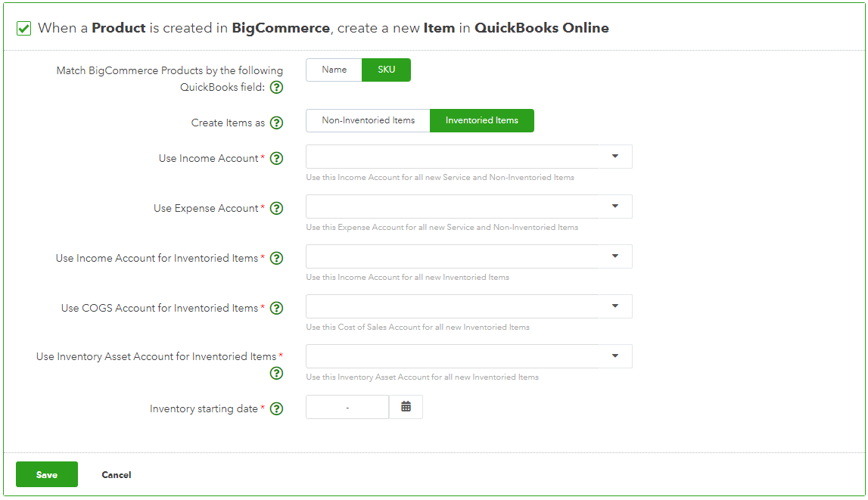Cancel the workflow changes
The height and width of the screenshot is (500, 868).
click(x=117, y=475)
